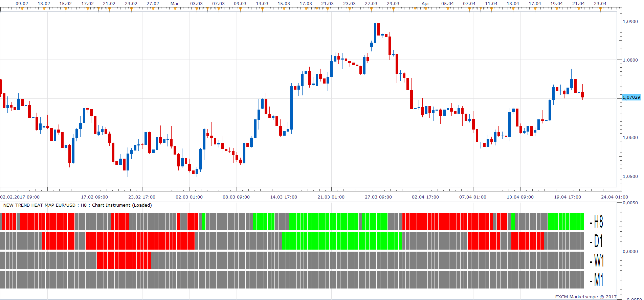
Task: Click the orange marker under 23.04 date
Action: [x=600, y=9]
